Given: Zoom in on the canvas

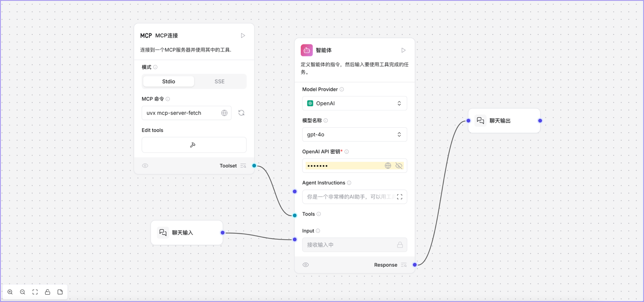Looking at the screenshot, I should [10, 292].
